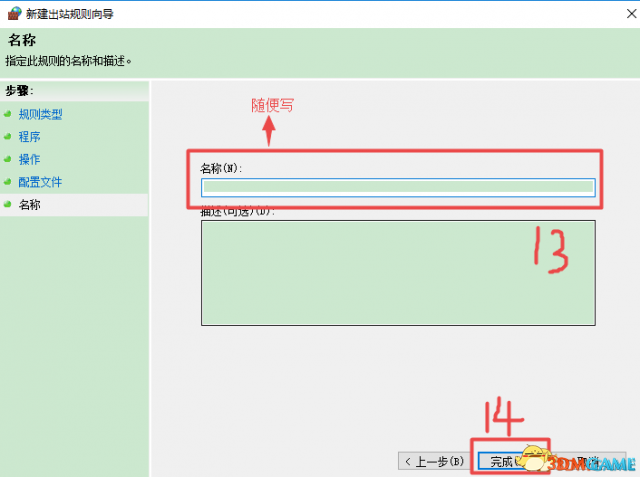
Task: Click green bullet beside 操作
Action: click(x=7, y=159)
